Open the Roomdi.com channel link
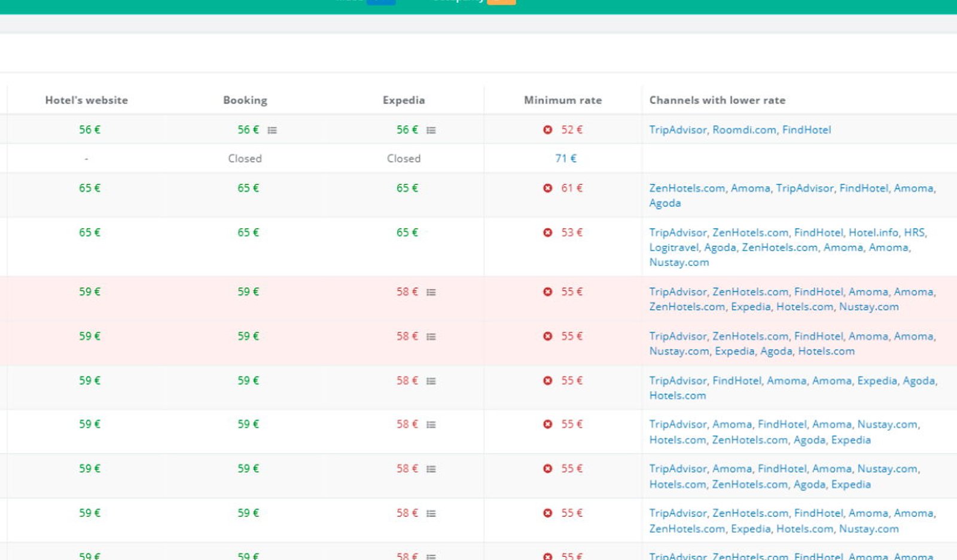 (745, 130)
